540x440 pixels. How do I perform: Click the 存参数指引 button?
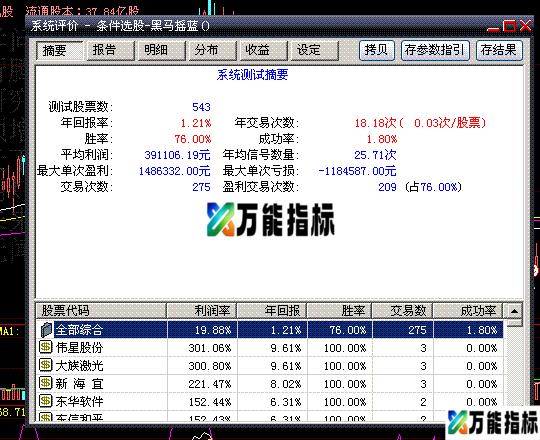click(436, 51)
